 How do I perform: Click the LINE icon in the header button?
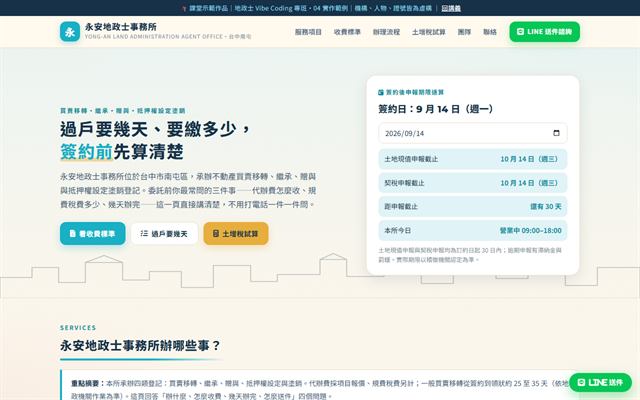pyautogui.click(x=520, y=31)
